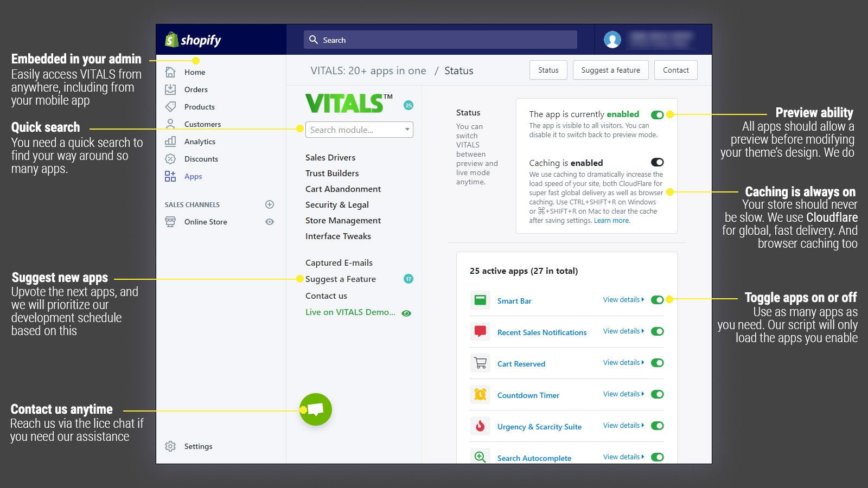This screenshot has height=488, width=868.
Task: Open Interface Tweaks section
Action: tap(338, 236)
